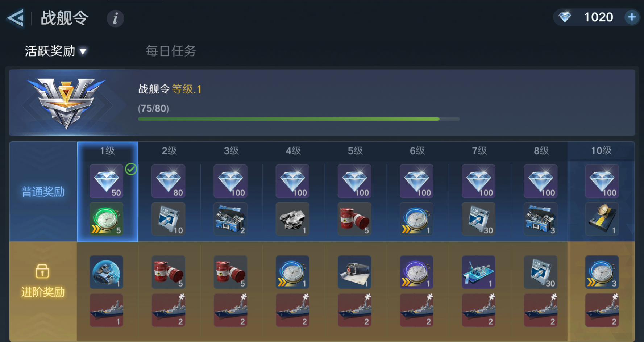Expand the 活跃奖励 dropdown arrow
Screen dimensions: 644x342
[x=83, y=51]
